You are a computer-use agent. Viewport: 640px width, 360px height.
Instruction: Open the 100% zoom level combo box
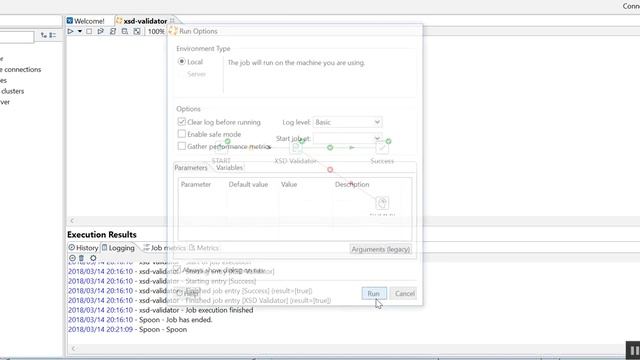[x=156, y=31]
